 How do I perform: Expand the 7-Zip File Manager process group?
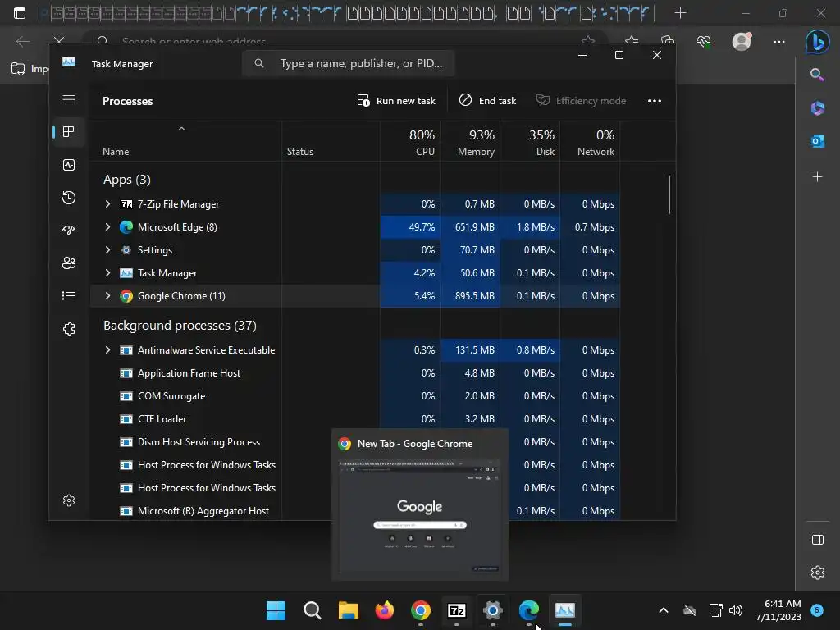coord(107,204)
